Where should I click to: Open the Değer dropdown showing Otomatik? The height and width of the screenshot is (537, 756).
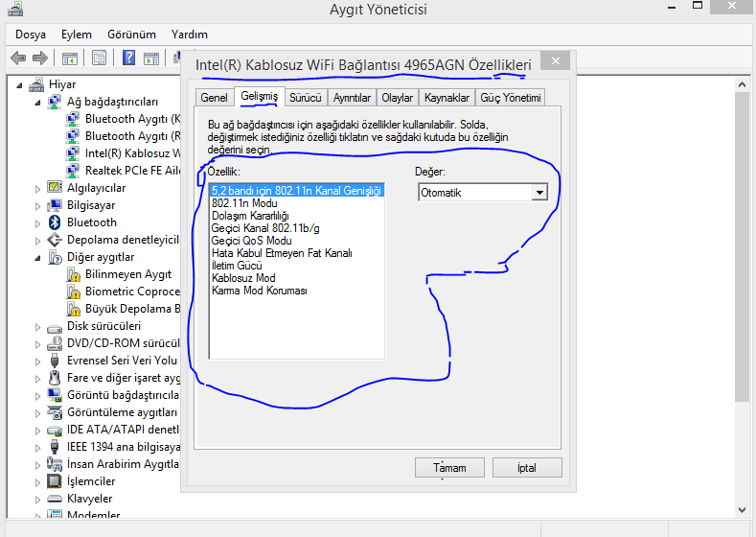tap(539, 193)
